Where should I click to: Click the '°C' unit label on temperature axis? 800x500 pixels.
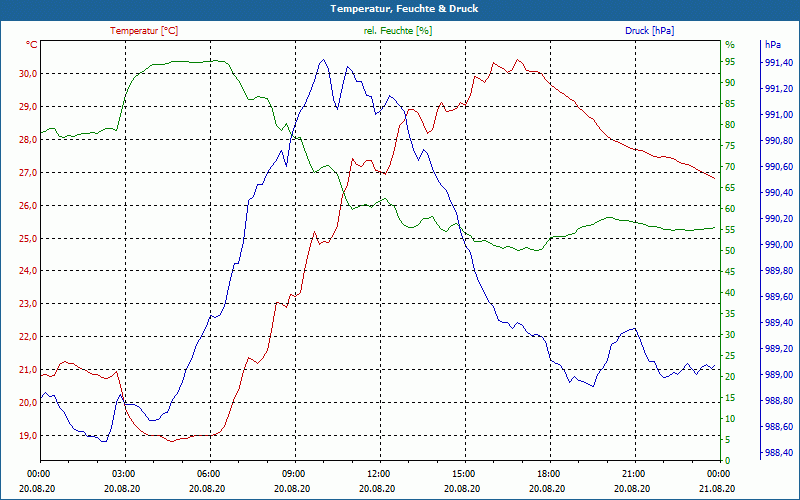[32, 45]
